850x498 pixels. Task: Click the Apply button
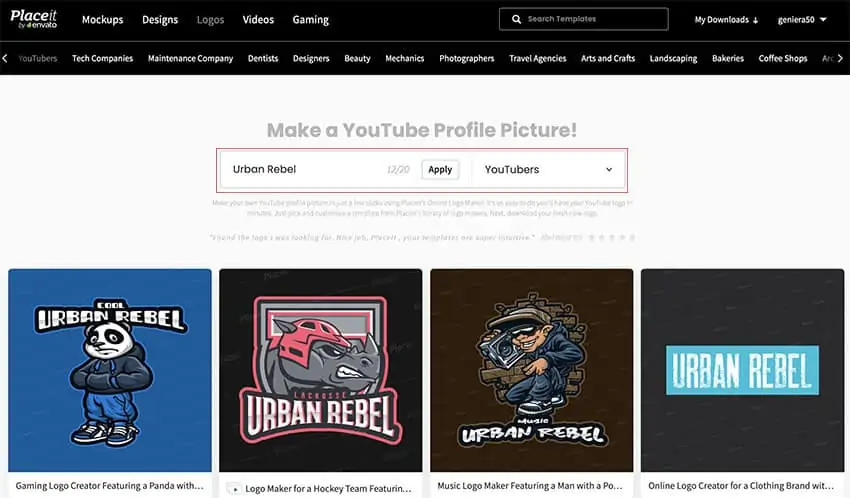(440, 170)
